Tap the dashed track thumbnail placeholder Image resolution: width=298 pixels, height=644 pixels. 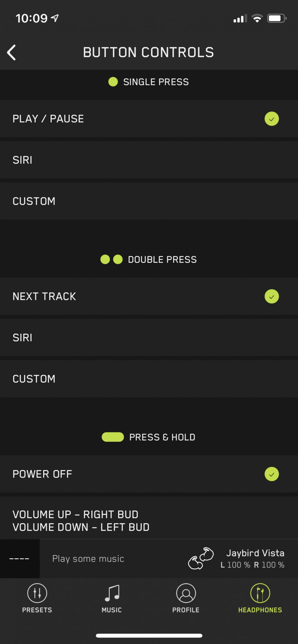[20, 559]
